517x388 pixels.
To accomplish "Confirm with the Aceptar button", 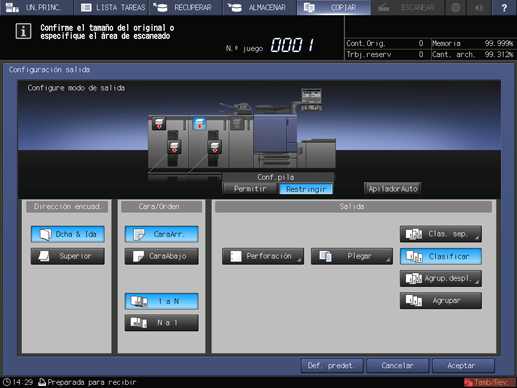I will (x=463, y=366).
